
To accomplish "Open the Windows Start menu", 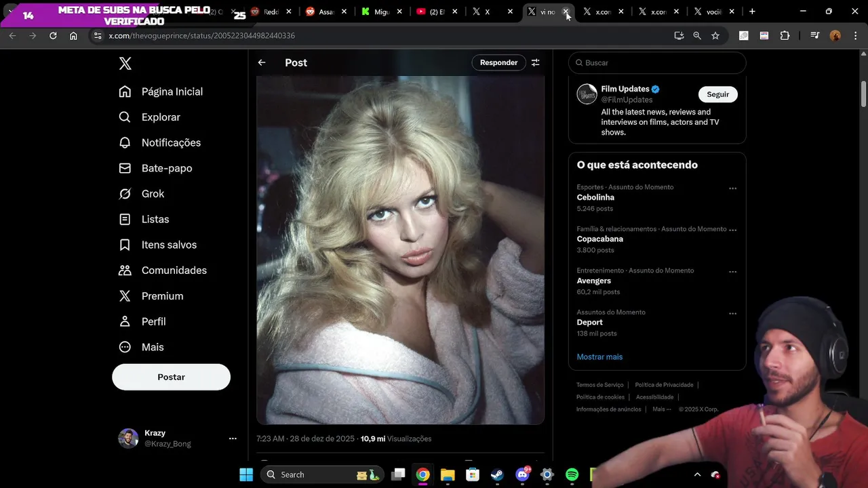I will pyautogui.click(x=246, y=474).
